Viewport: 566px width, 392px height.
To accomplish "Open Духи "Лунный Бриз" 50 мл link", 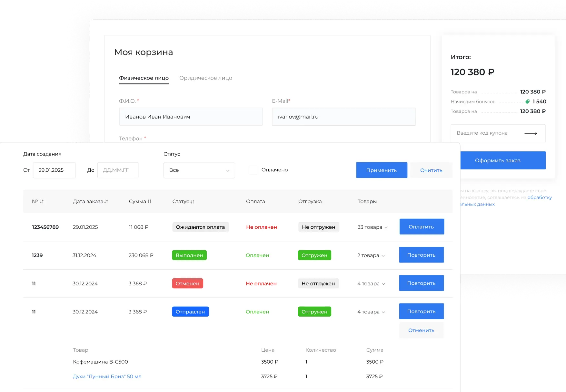I will [x=107, y=376].
